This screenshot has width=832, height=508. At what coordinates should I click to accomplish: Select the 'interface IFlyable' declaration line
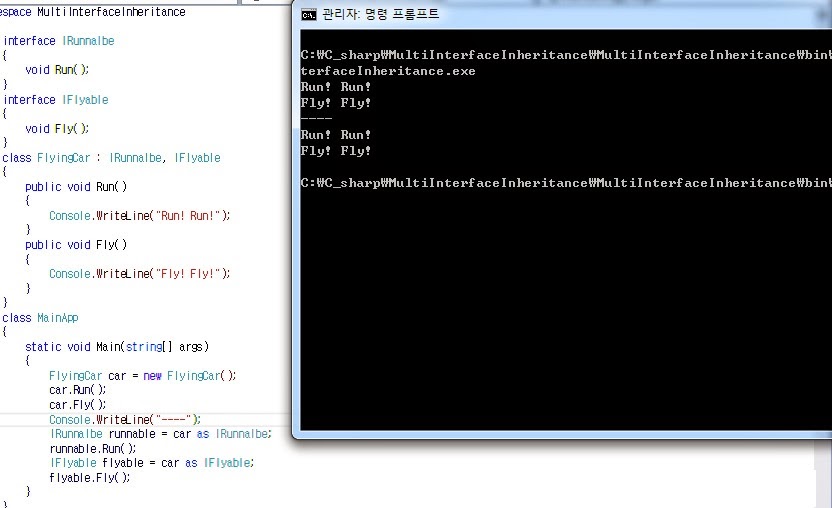[x=56, y=100]
